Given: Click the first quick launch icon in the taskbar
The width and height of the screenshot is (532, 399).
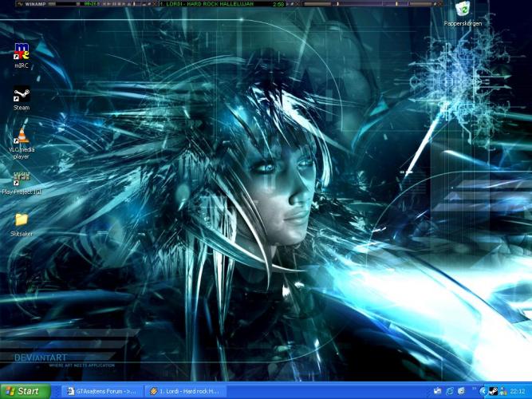Looking at the screenshot, I should pyautogui.click(x=438, y=391).
